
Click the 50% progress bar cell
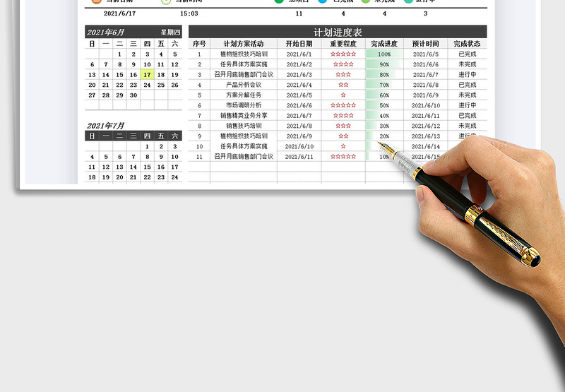pos(384,105)
